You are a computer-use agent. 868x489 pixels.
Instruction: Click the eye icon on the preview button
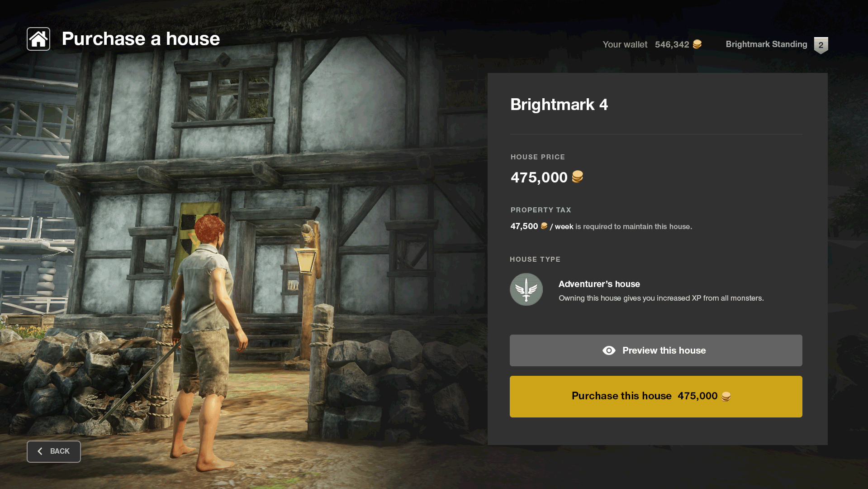609,350
